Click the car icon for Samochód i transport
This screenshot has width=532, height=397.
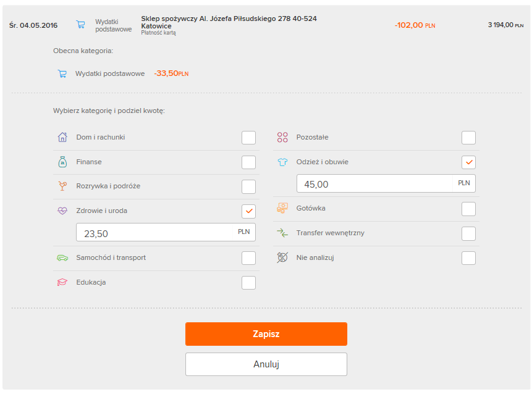(62, 257)
